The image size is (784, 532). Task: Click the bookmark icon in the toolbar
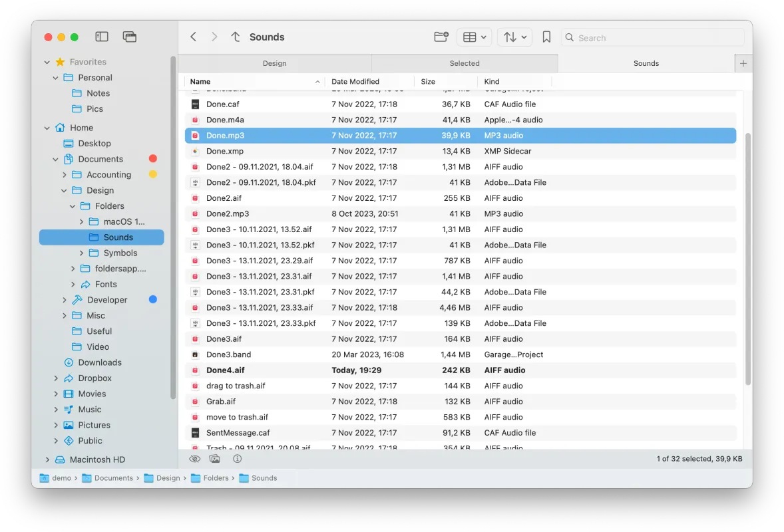[546, 37]
